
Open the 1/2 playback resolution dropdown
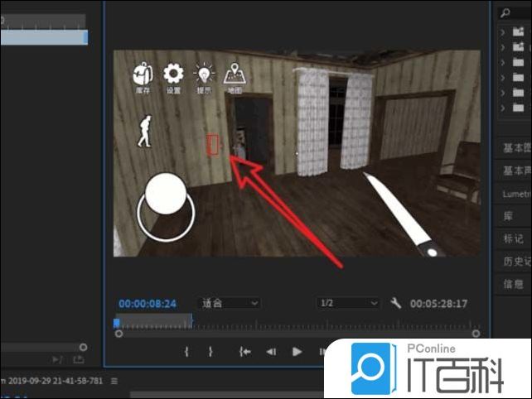click(348, 304)
